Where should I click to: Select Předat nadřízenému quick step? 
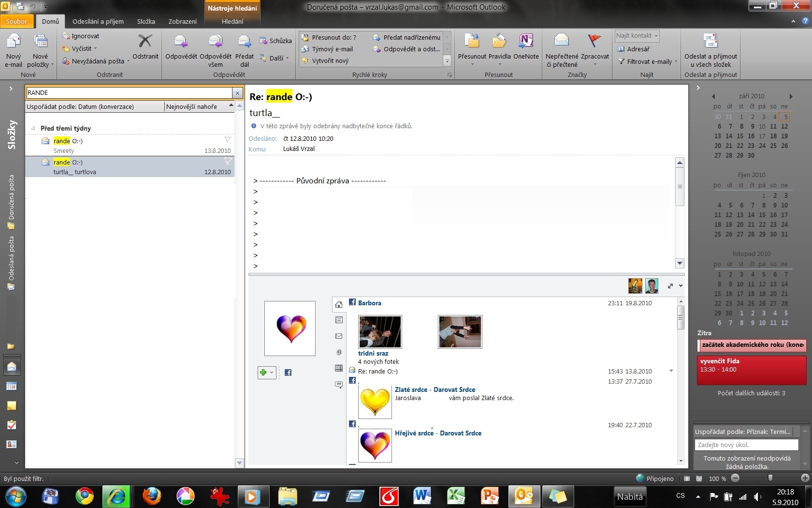[x=406, y=37]
